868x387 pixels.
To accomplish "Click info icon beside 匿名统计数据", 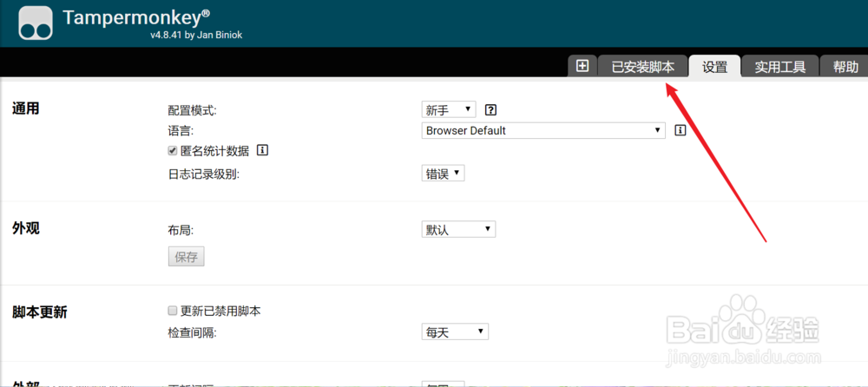I will tap(263, 150).
